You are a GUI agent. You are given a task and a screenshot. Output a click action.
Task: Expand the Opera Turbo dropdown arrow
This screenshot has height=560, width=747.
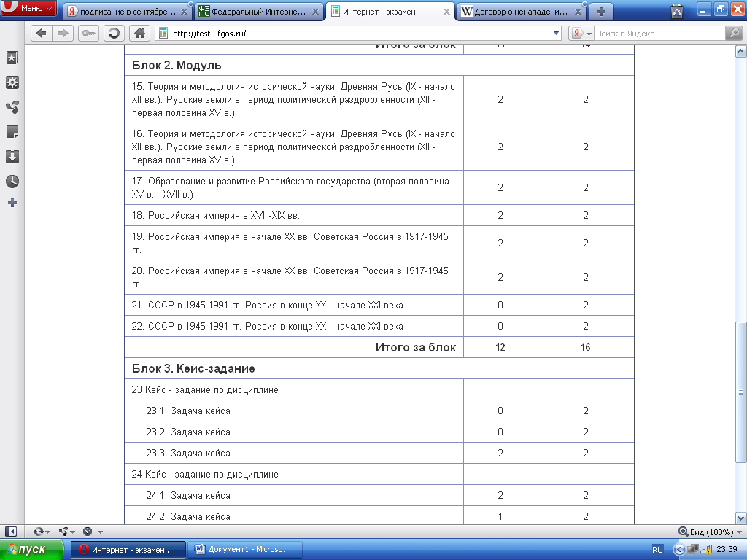coord(100,532)
